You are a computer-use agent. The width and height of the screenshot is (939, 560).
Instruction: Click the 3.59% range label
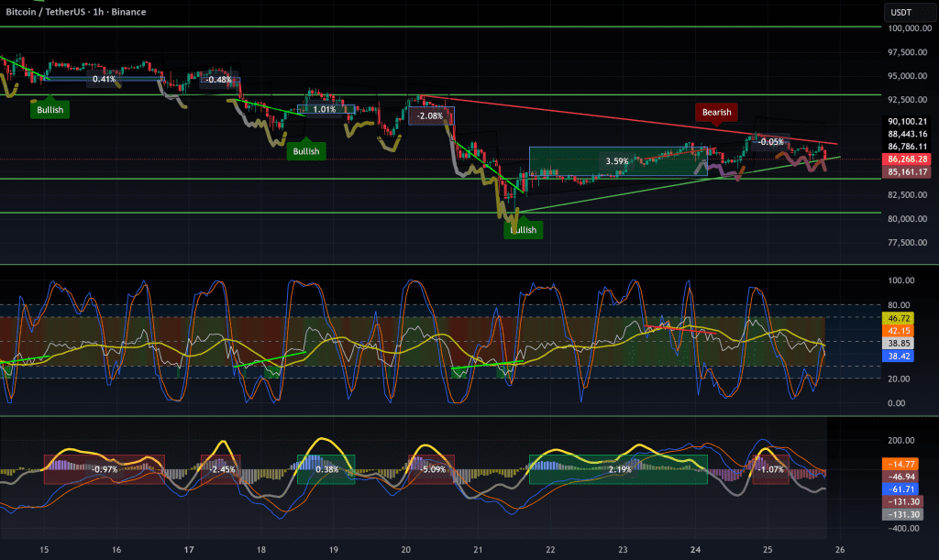click(x=616, y=161)
